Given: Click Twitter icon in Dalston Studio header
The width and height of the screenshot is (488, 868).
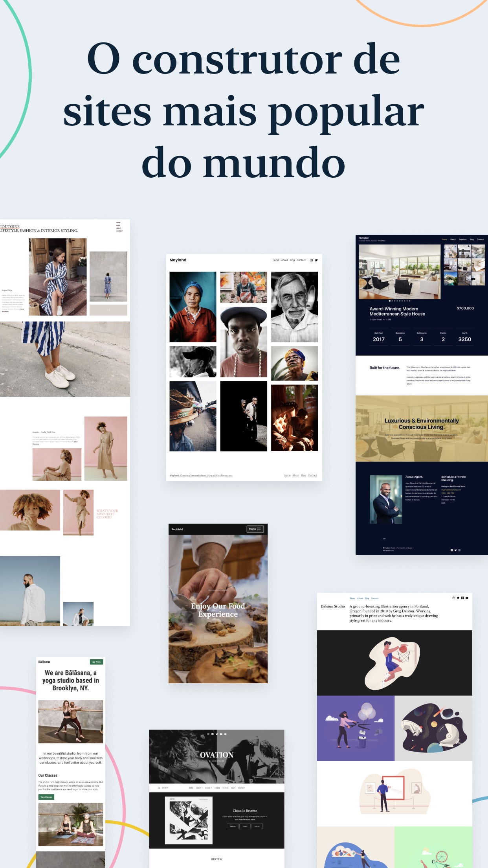Looking at the screenshot, I should coord(458,598).
